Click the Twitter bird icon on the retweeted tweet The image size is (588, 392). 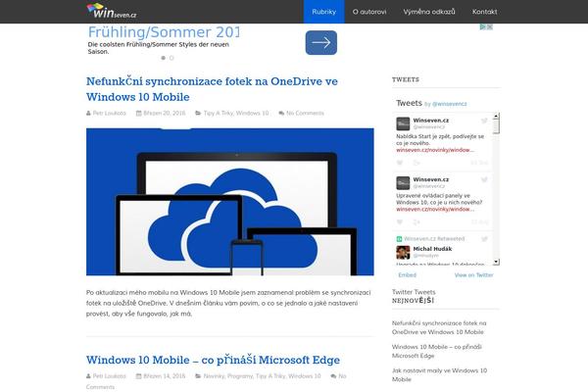pos(484,239)
